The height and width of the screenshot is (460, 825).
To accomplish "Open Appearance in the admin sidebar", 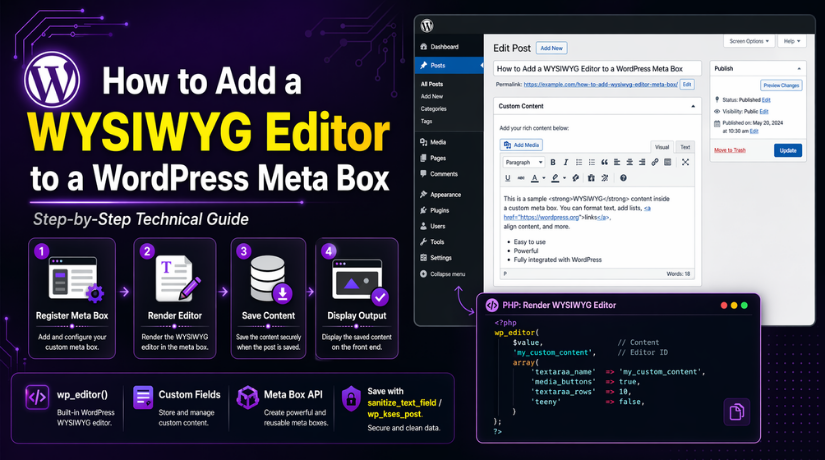I will point(449,194).
